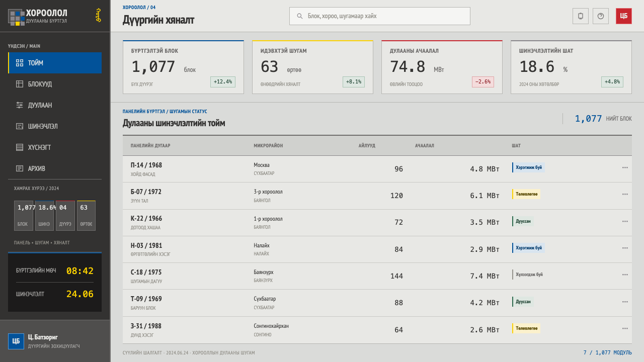Focus the block search input field
This screenshot has width=644, height=362.
click(380, 16)
